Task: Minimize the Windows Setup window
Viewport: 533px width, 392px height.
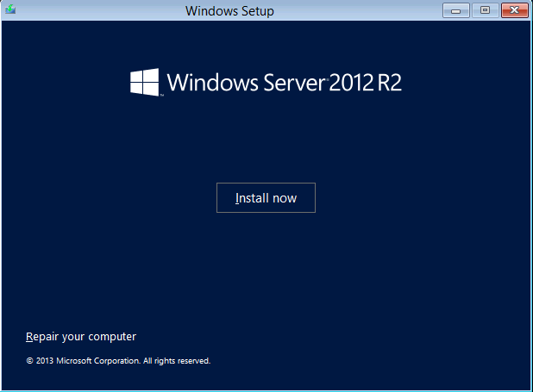Action: pyautogui.click(x=455, y=10)
